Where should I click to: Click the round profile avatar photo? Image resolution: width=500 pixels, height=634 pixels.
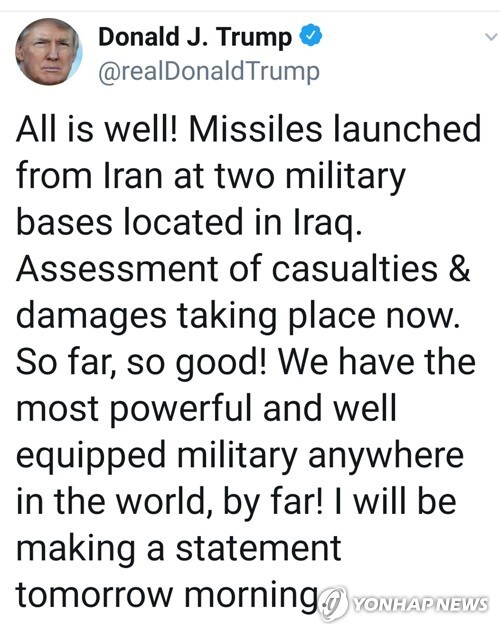(x=49, y=51)
